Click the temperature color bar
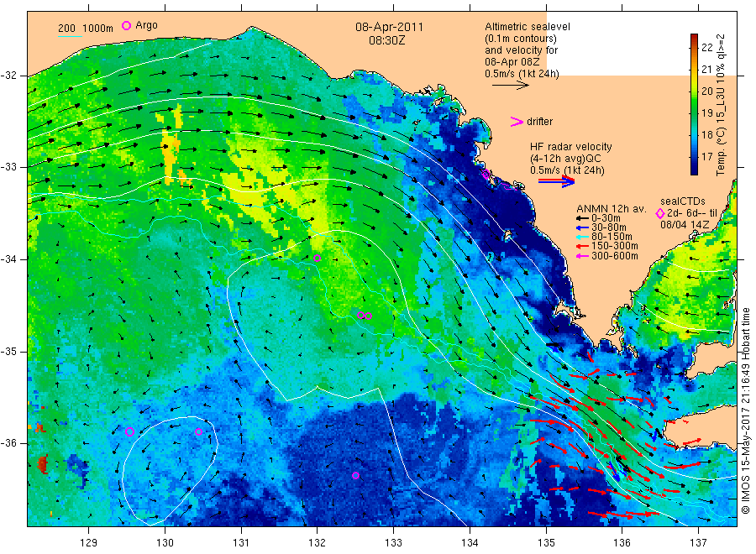Viewport: 756px width, 554px height. tap(695, 104)
